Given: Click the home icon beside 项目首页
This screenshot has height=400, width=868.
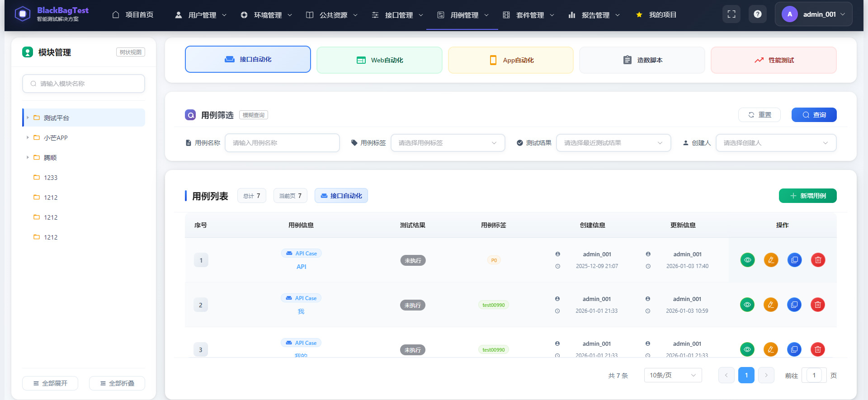Looking at the screenshot, I should point(116,14).
